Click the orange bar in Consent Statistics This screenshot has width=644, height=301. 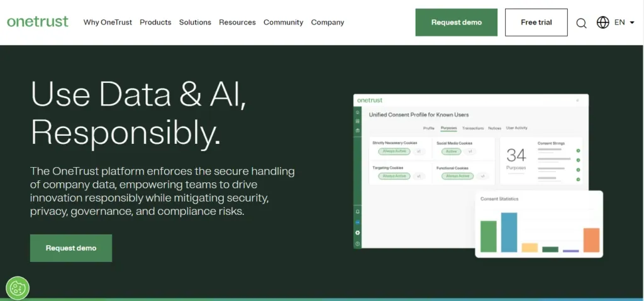(591, 240)
